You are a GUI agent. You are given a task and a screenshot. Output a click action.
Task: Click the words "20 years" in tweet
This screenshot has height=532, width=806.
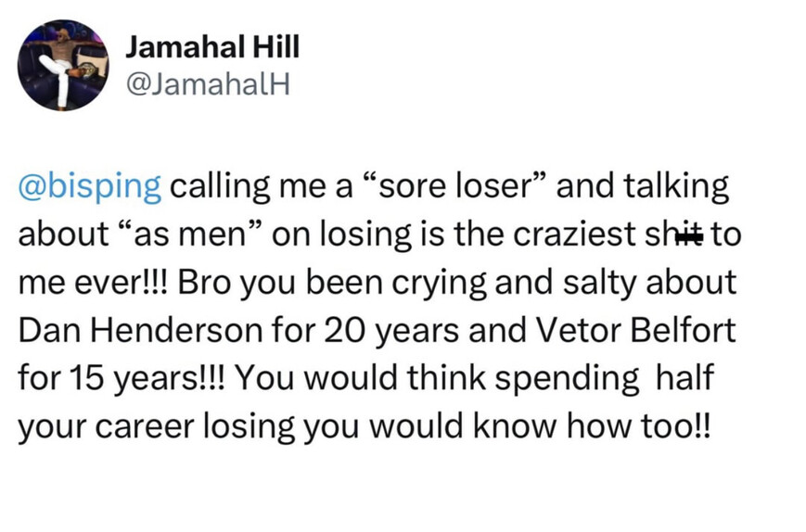coord(391,331)
